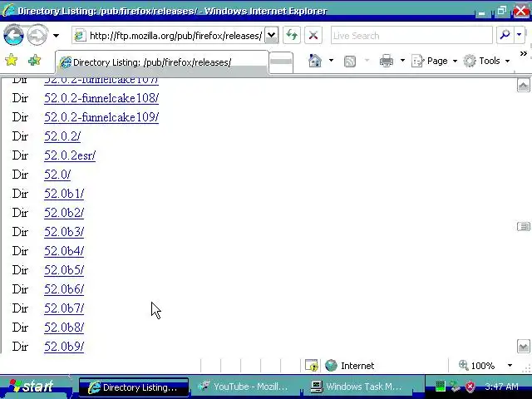The width and height of the screenshot is (532, 399).
Task: Switch to Windows Task Manager taskbar button
Action: [359, 387]
